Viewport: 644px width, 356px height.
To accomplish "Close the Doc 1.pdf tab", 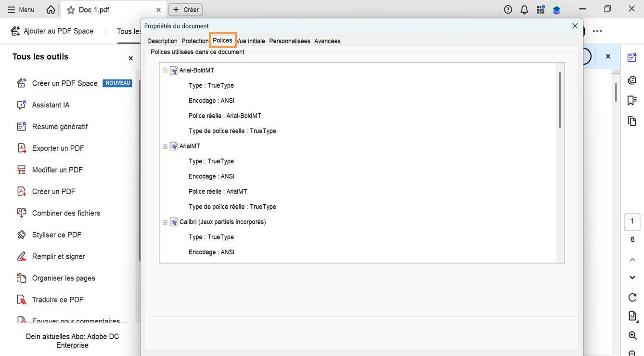I will 158,10.
